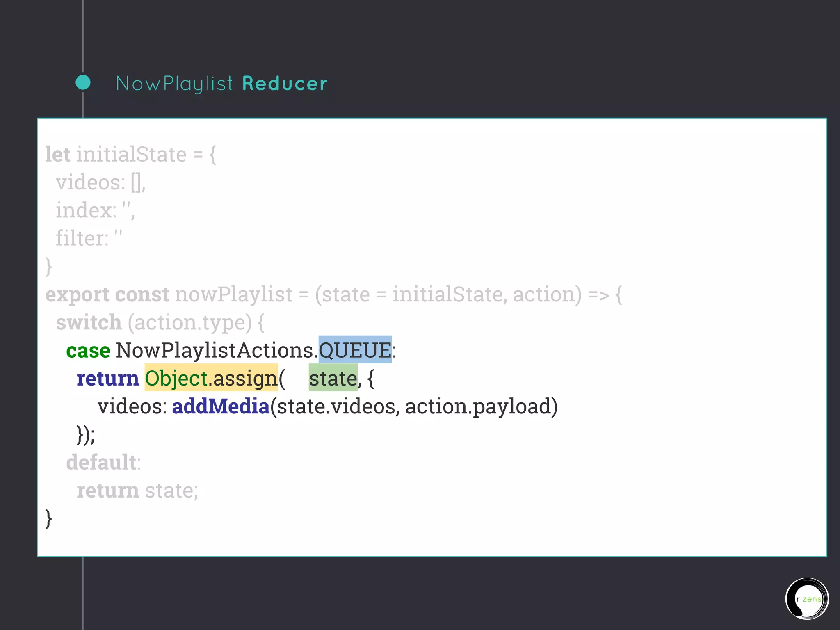Click the green highlighted 'state' argument
Image resolution: width=840 pixels, height=630 pixels.
coord(333,378)
